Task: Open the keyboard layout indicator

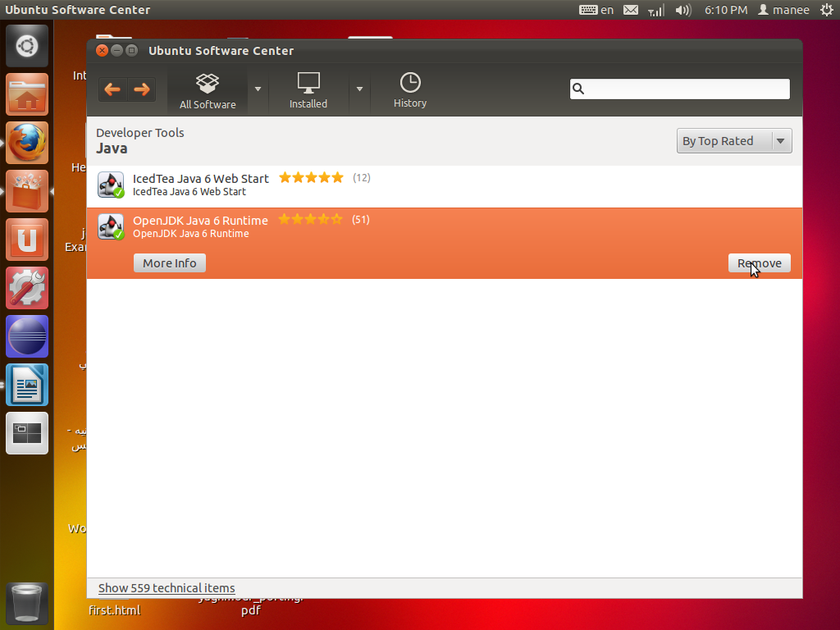Action: point(596,10)
